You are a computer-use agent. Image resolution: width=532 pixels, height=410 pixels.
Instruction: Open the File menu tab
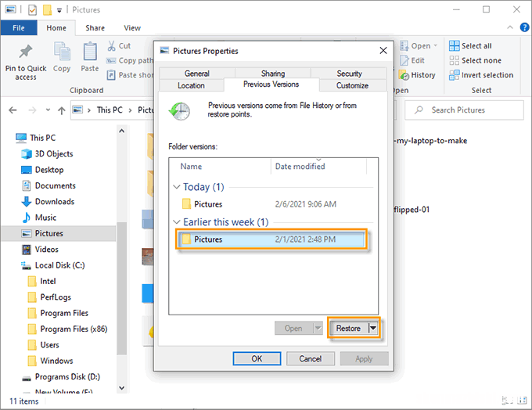coord(19,28)
